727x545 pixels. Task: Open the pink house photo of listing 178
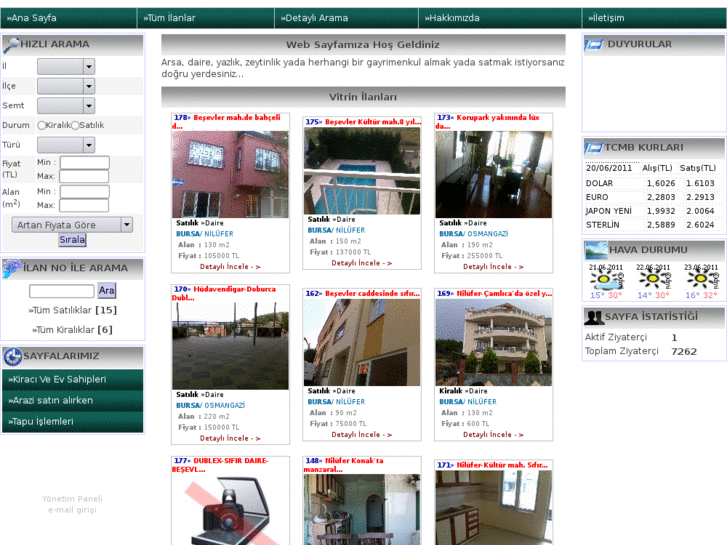(230, 174)
